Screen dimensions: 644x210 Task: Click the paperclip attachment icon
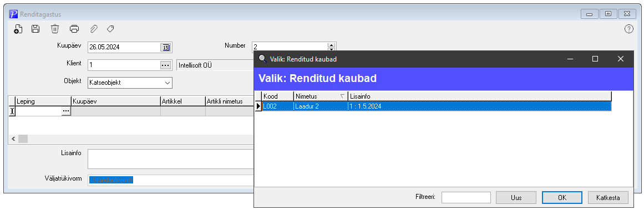(94, 29)
